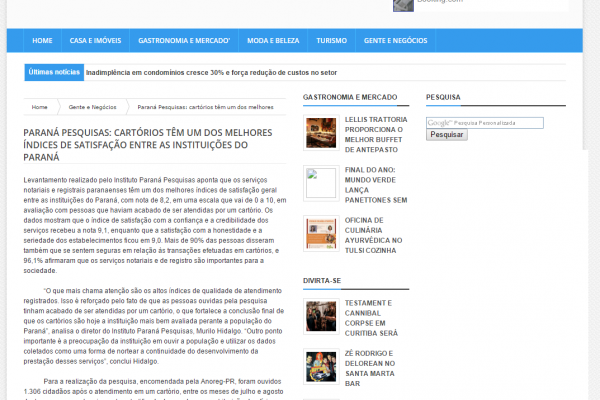Click the Últimas notícias ticker label
600x400 pixels.
coord(54,72)
